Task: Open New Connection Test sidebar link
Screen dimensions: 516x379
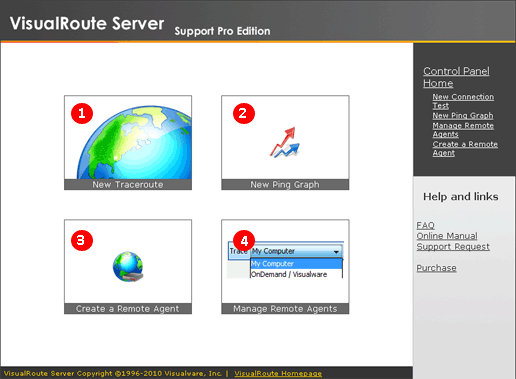Action: tap(463, 101)
